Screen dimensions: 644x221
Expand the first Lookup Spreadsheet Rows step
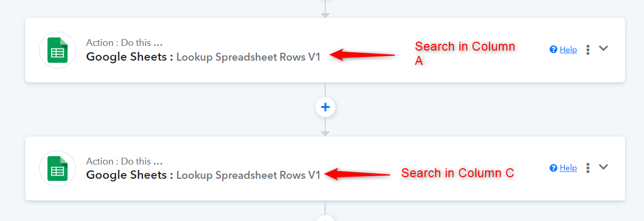(x=603, y=49)
